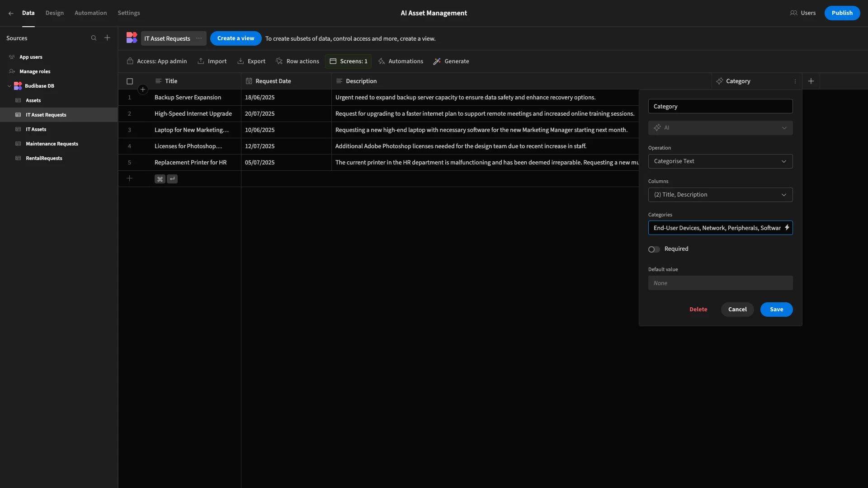Click the lightning bolt bindings icon in Categories
Screen dimensions: 868x488
[787, 228]
